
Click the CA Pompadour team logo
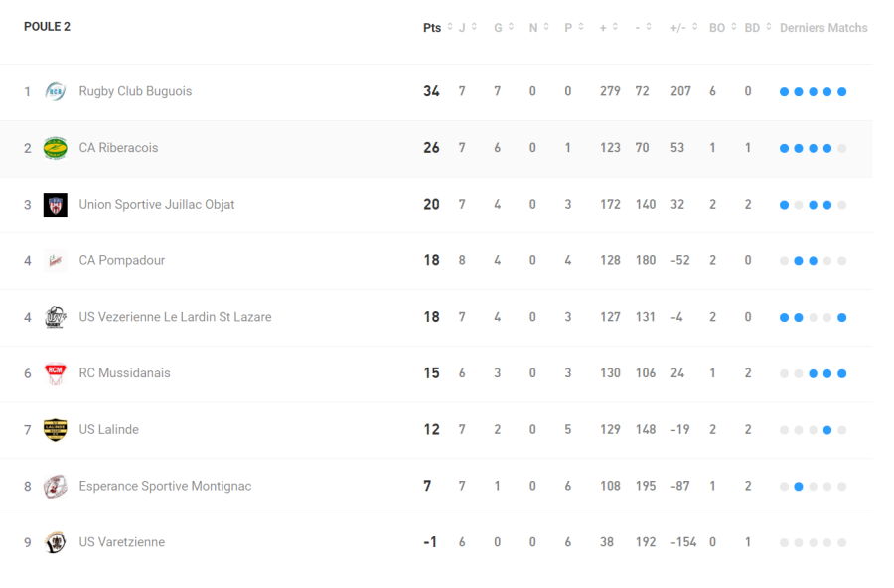click(56, 261)
